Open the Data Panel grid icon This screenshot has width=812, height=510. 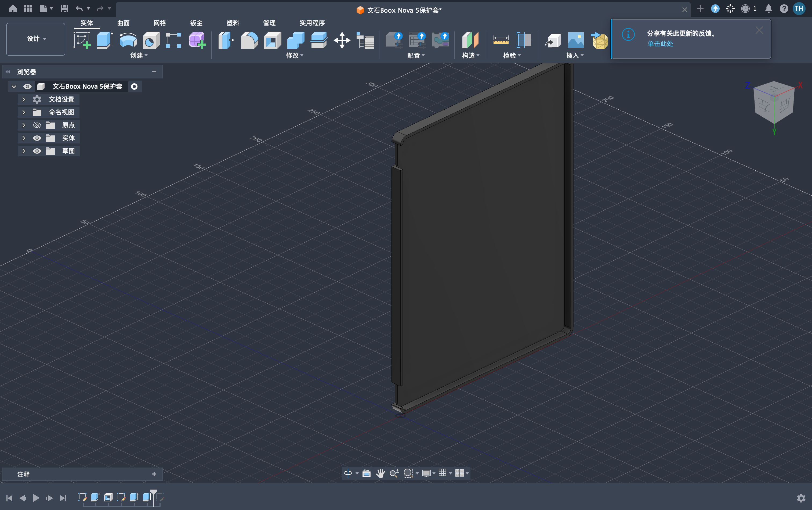click(x=28, y=8)
